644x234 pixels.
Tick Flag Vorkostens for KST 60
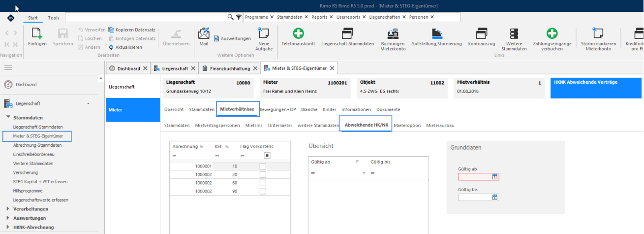tap(263, 183)
